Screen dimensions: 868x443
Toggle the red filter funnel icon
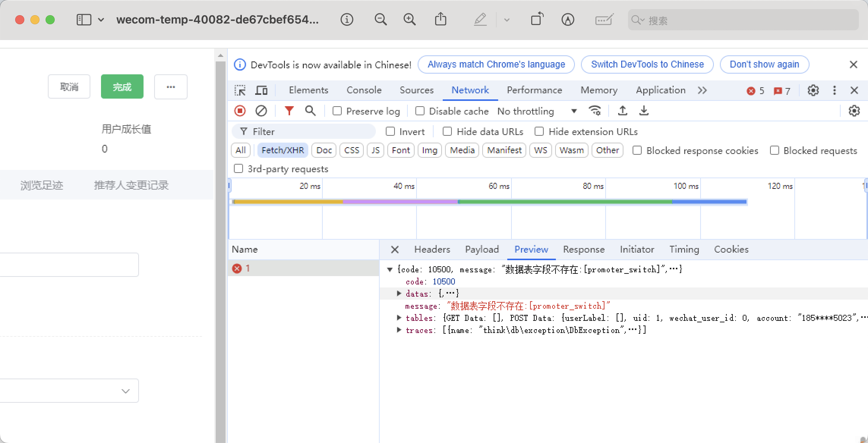[289, 111]
